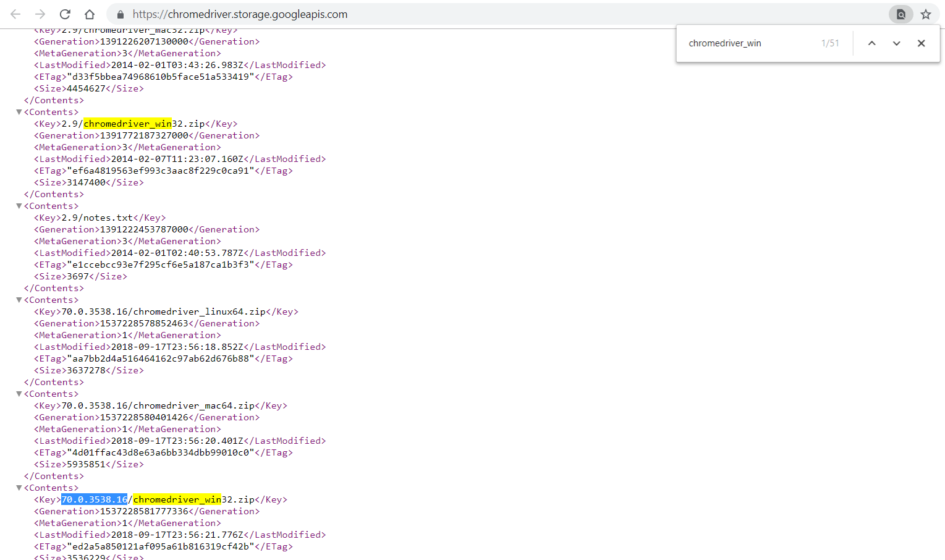
Task: Bookmark the page using the star icon
Action: click(x=926, y=14)
